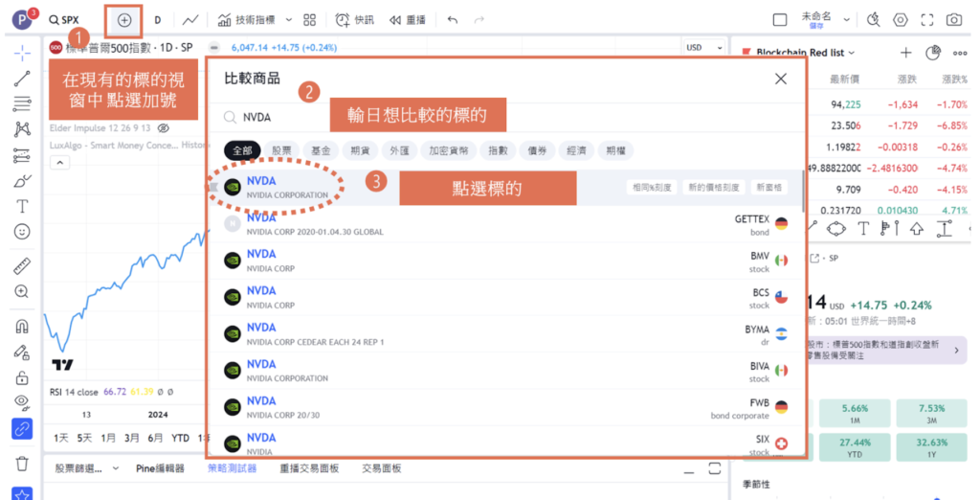Select the 1月 time range
Screen dimensions: 980x500
click(108, 438)
